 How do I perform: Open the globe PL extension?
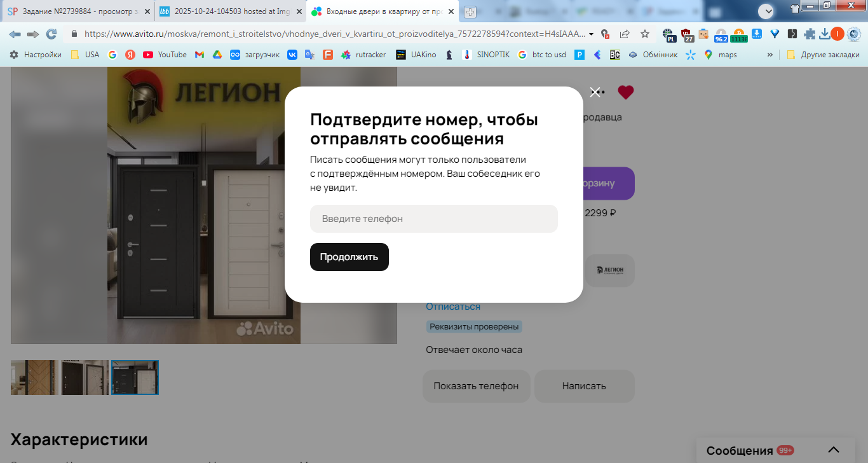click(x=668, y=34)
